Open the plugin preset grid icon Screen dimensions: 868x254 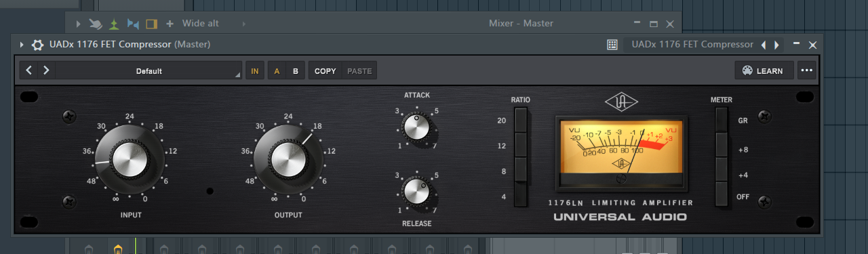point(612,45)
